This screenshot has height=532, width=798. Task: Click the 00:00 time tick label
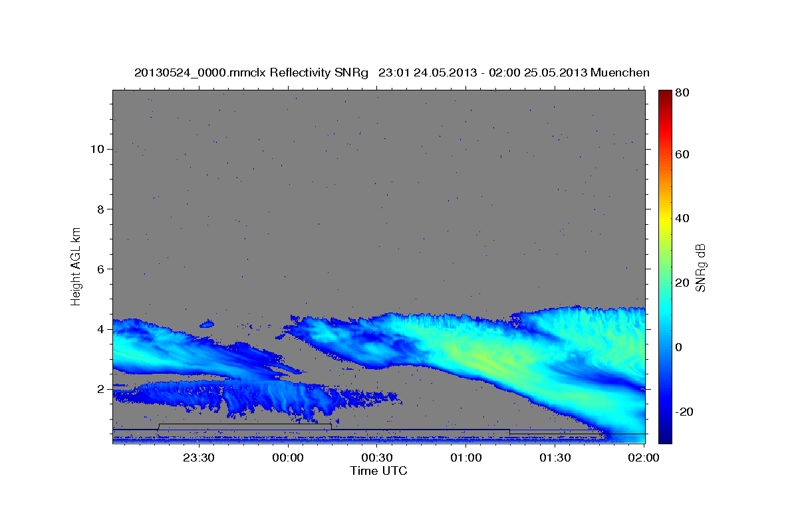[287, 458]
